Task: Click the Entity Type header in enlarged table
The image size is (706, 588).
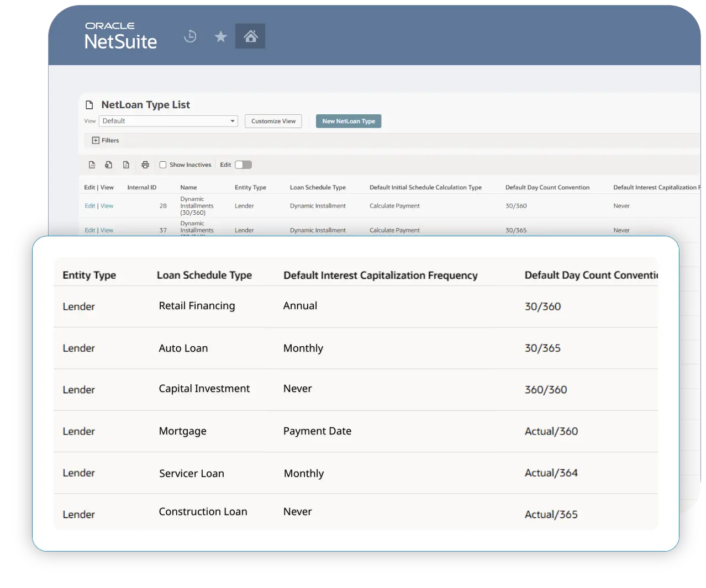Action: (x=89, y=275)
